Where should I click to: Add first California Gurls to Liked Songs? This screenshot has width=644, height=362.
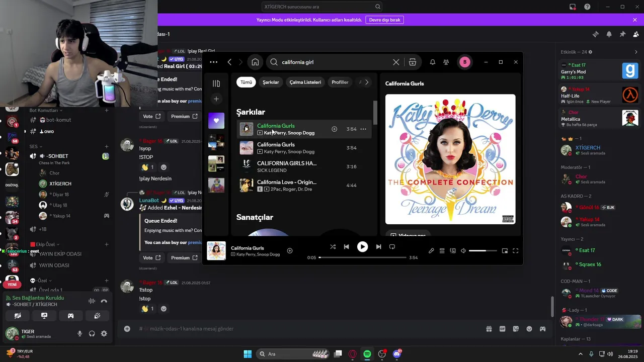tap(334, 129)
